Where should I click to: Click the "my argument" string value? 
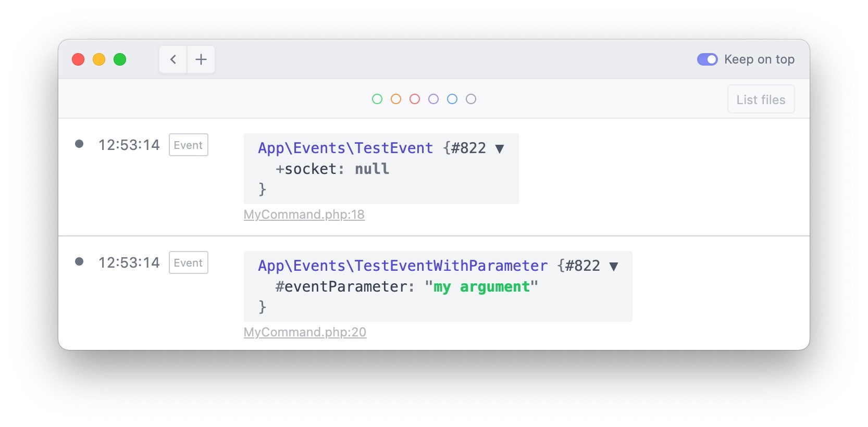coord(481,287)
